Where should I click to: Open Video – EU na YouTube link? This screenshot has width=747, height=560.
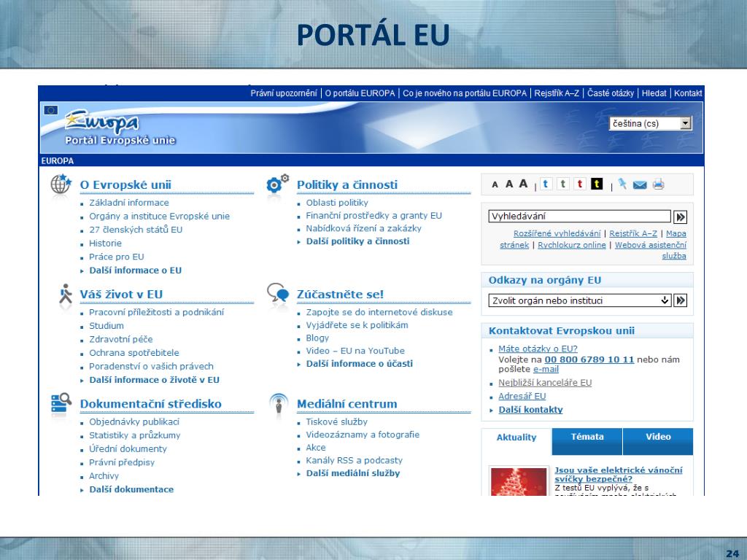point(355,351)
